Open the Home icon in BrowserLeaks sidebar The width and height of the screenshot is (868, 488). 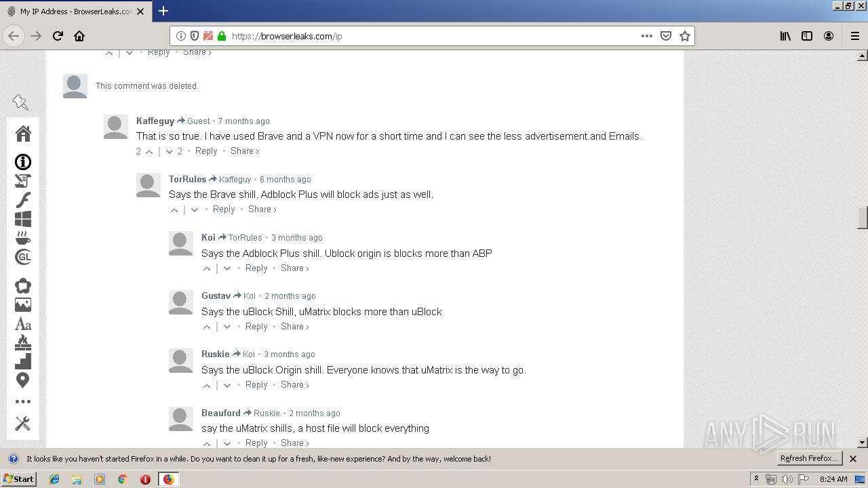23,134
